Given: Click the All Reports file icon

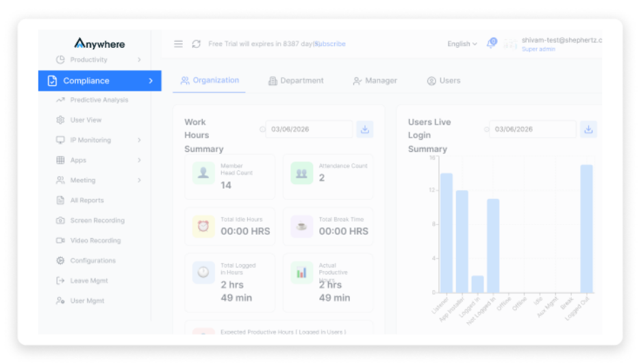Looking at the screenshot, I should tap(60, 200).
